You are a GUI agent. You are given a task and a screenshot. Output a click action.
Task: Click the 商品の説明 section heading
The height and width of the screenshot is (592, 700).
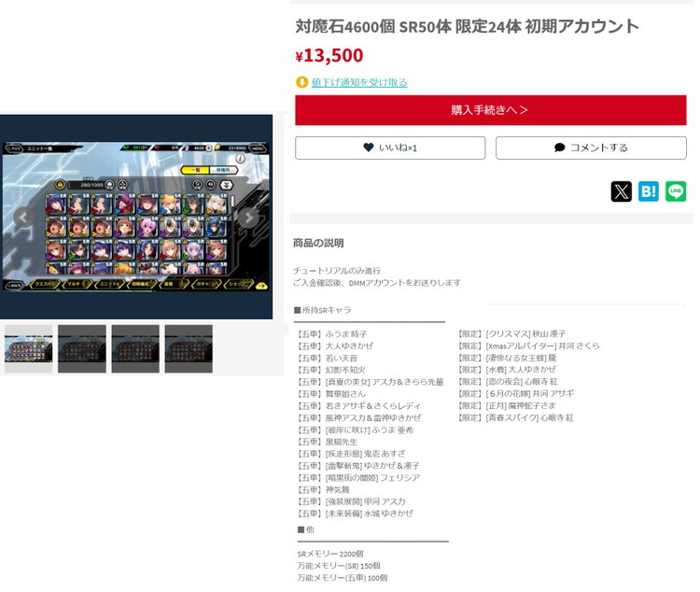point(318,243)
